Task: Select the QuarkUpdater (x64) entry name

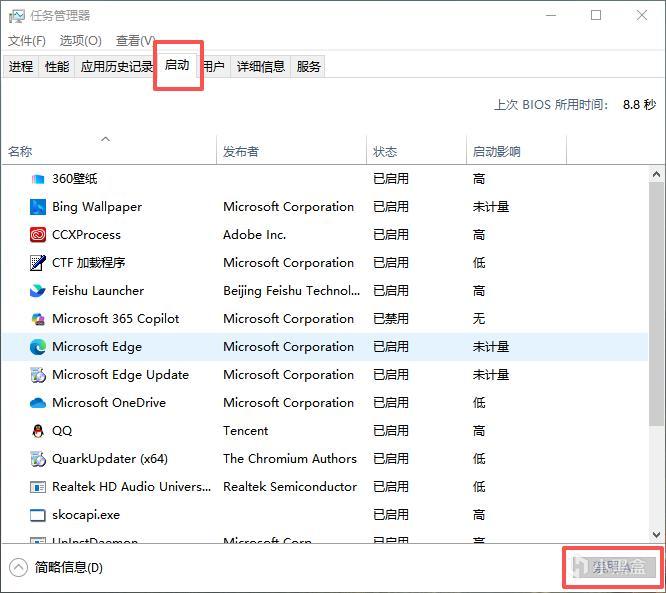Action: tap(110, 459)
